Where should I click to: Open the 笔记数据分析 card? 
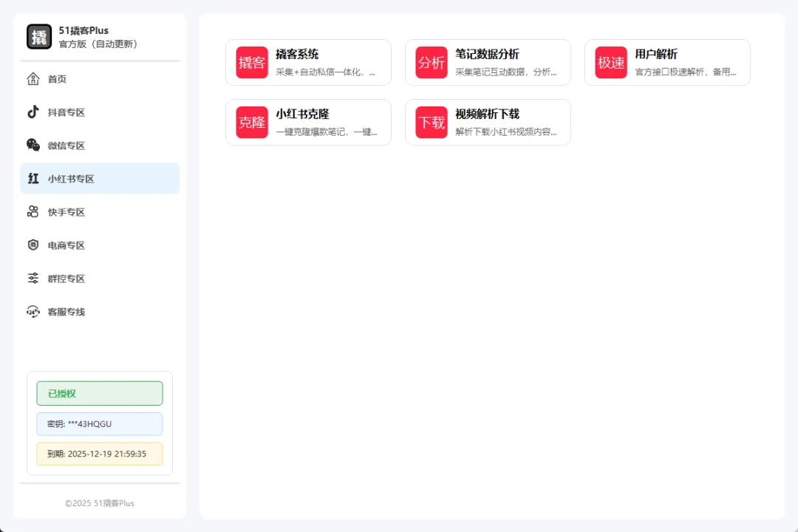coord(488,62)
